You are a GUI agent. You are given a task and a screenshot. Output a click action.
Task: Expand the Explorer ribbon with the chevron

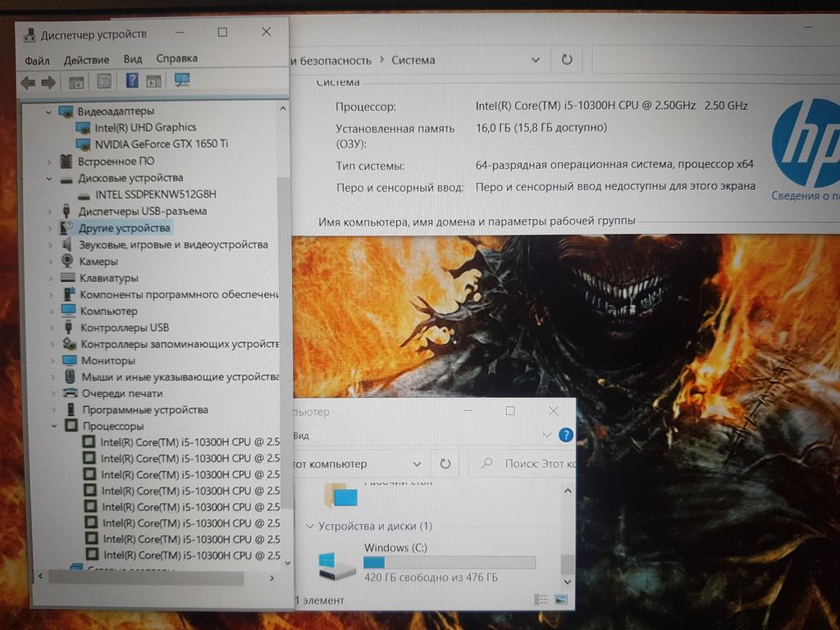tap(546, 435)
